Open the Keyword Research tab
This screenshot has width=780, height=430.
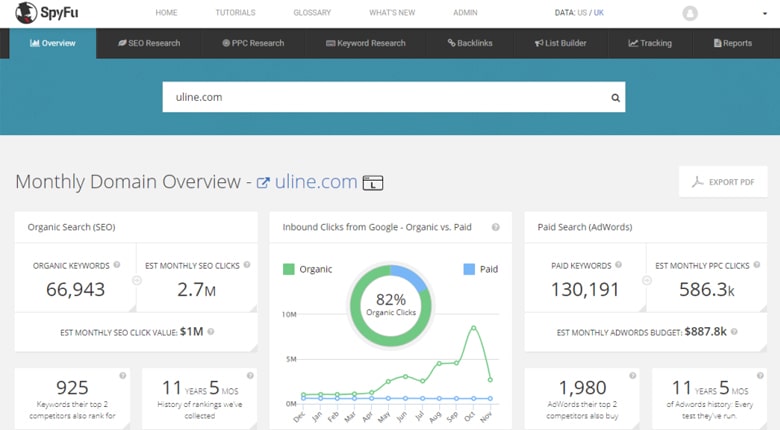click(x=366, y=43)
